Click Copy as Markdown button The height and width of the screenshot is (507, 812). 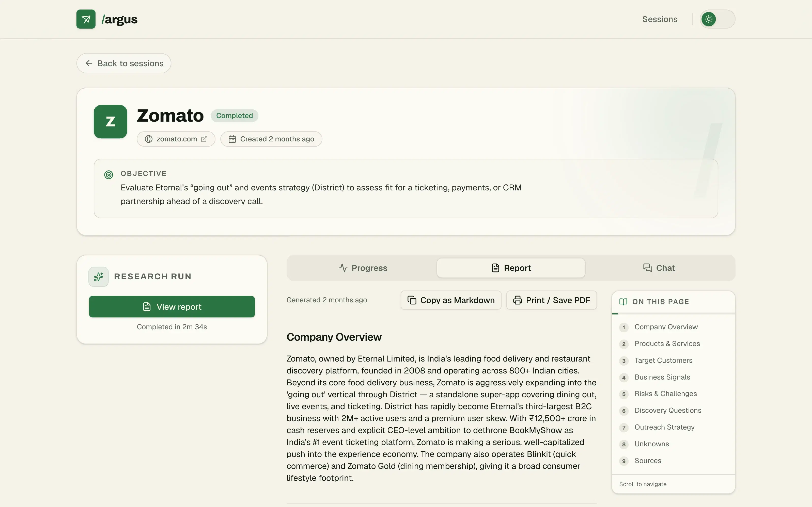[x=451, y=300]
